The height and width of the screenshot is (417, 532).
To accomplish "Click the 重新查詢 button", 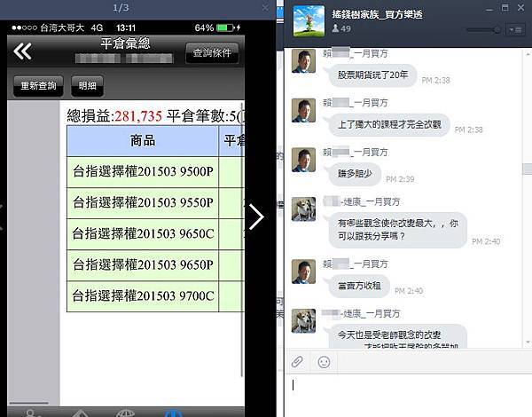I will tap(38, 86).
